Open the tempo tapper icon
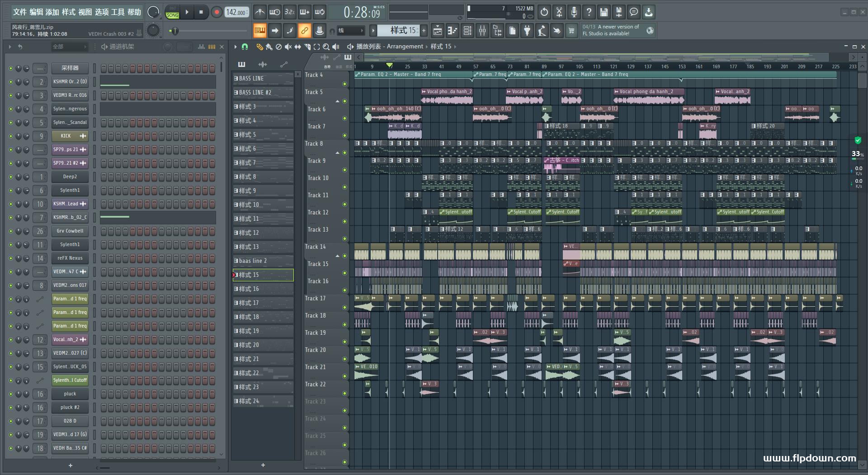 coord(542,31)
